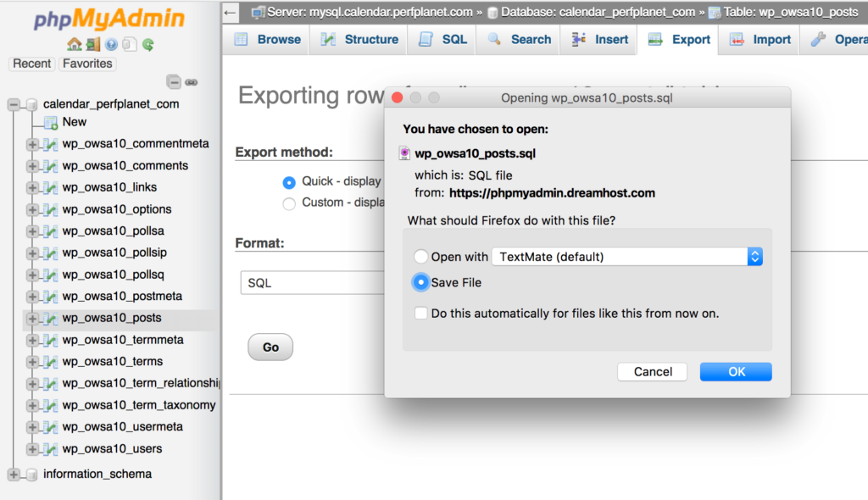Screen dimensions: 868x500
Task: Expand wp_owsa10_commentmeta table node
Action: click(x=32, y=144)
